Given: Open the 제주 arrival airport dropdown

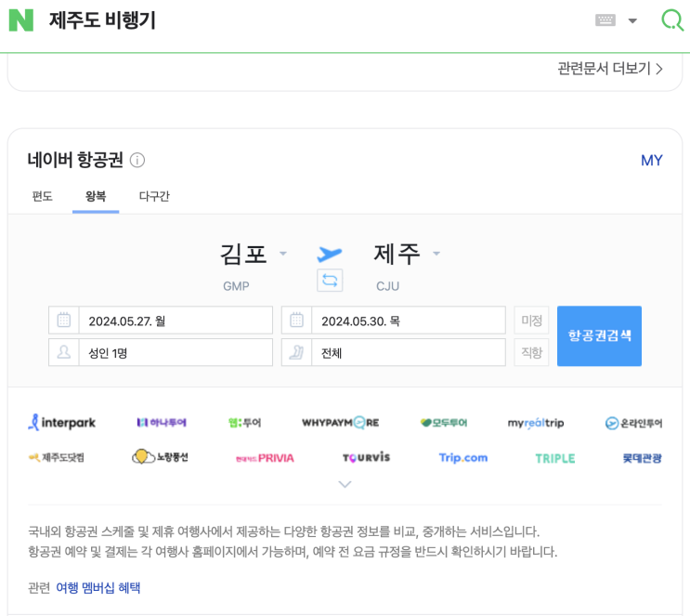Looking at the screenshot, I should click(x=407, y=254).
